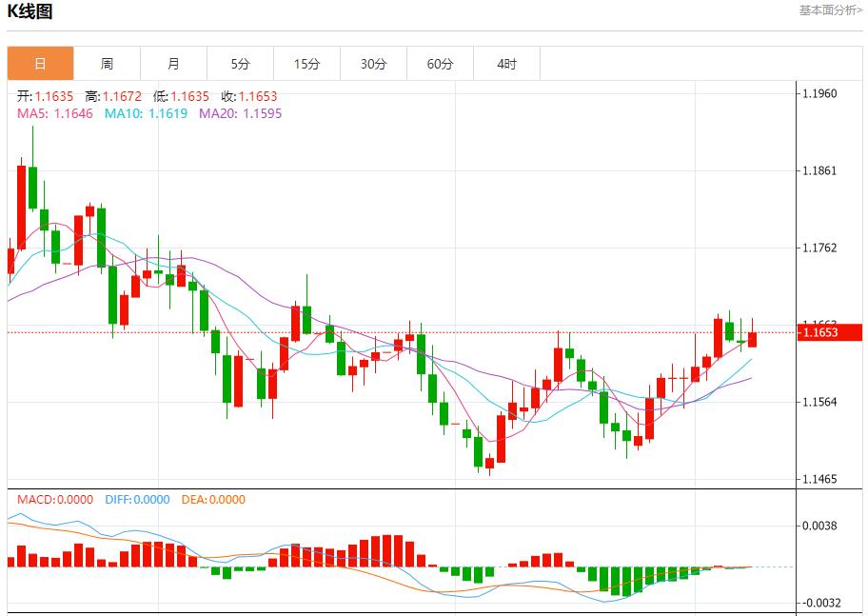
Task: Click the DEA indicator label
Action: [x=211, y=499]
